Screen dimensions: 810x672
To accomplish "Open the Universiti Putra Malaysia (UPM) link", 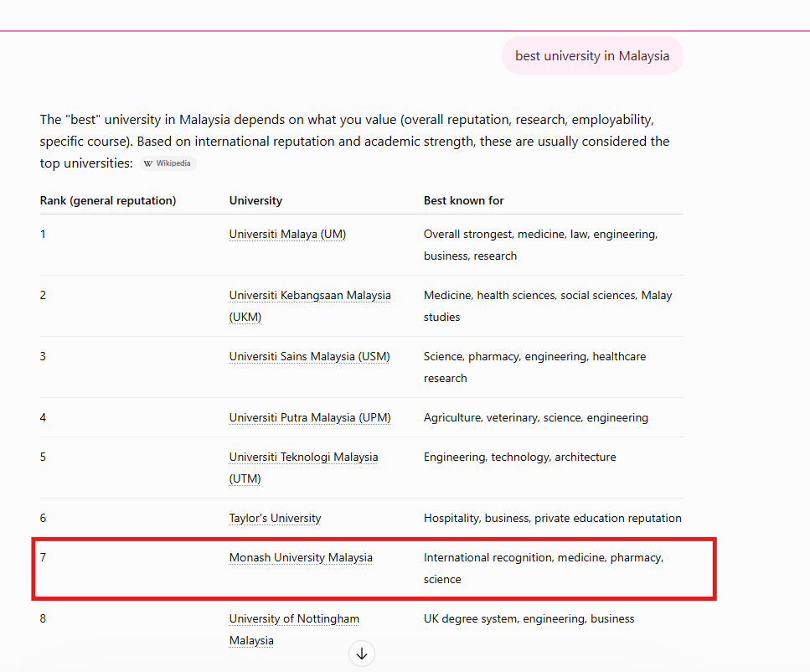I will [310, 417].
